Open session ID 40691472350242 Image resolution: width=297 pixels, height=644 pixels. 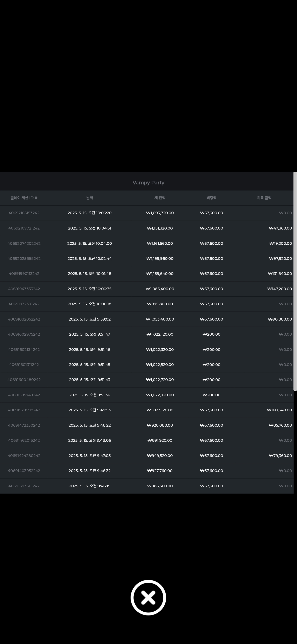tap(24, 425)
